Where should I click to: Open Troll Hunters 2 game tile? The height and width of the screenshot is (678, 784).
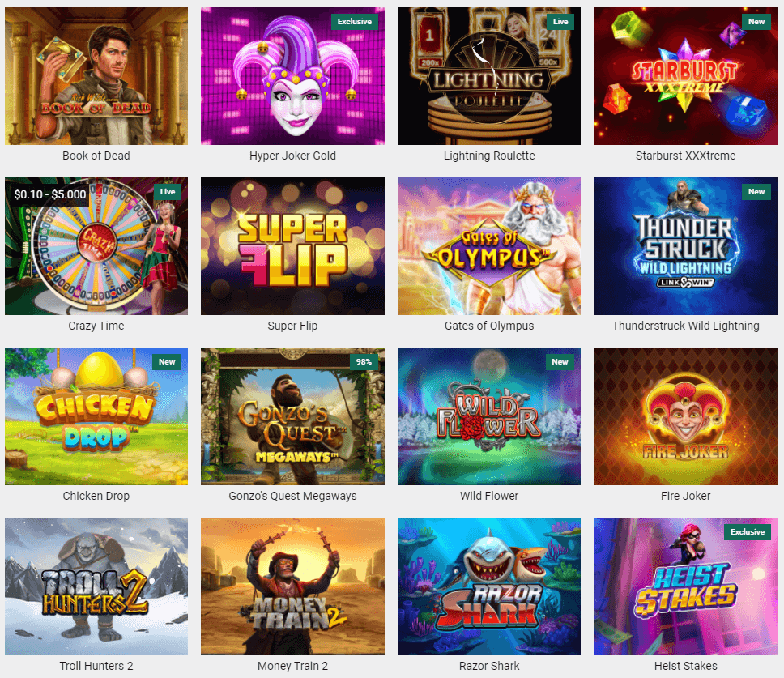click(96, 586)
